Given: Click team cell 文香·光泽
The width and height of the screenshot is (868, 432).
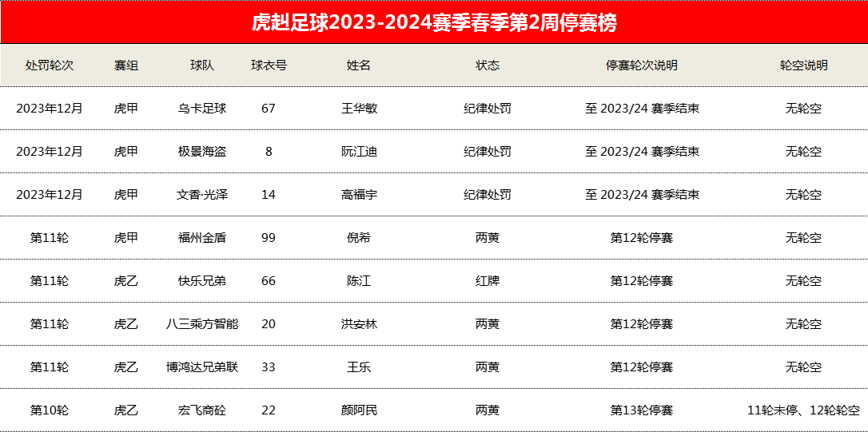Looking at the screenshot, I should coord(202,195).
